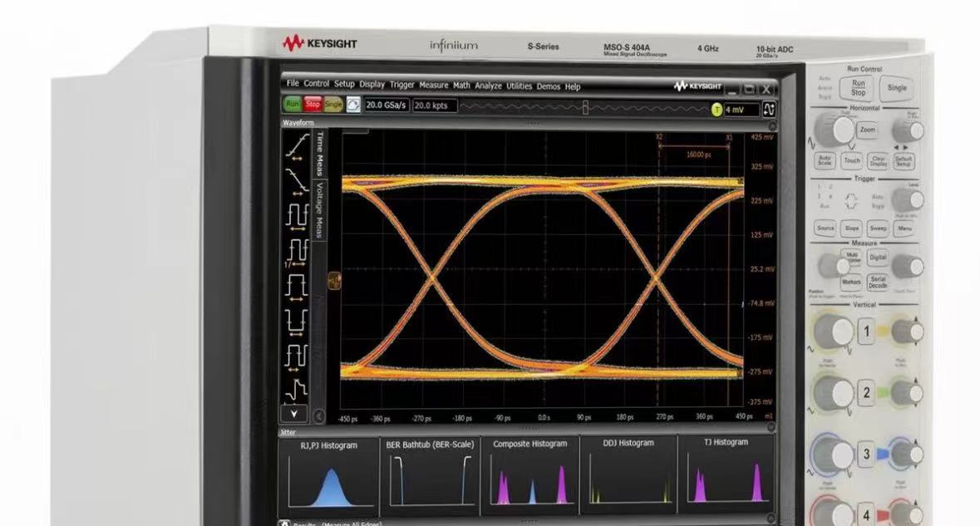Image resolution: width=980 pixels, height=526 pixels.
Task: Click the yellow on-screen Single button
Action: (x=333, y=105)
